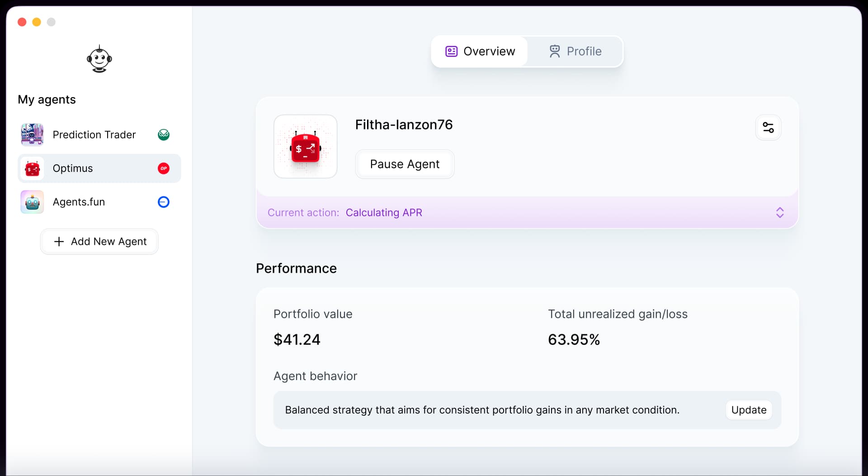
Task: Select Optimus in agents list
Action: pos(73,168)
